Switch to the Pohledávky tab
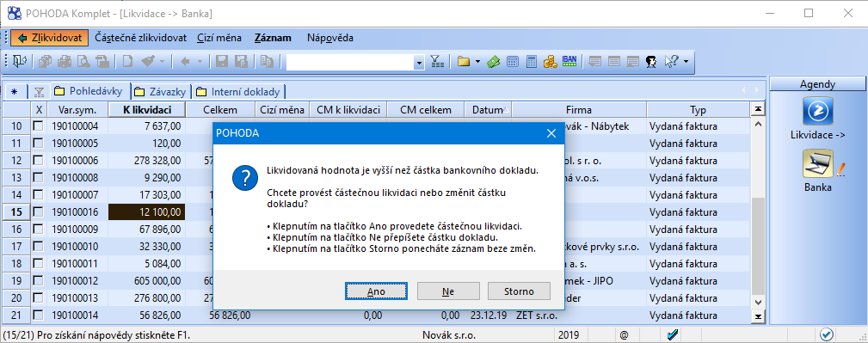This screenshot has height=343, width=868. pyautogui.click(x=90, y=91)
